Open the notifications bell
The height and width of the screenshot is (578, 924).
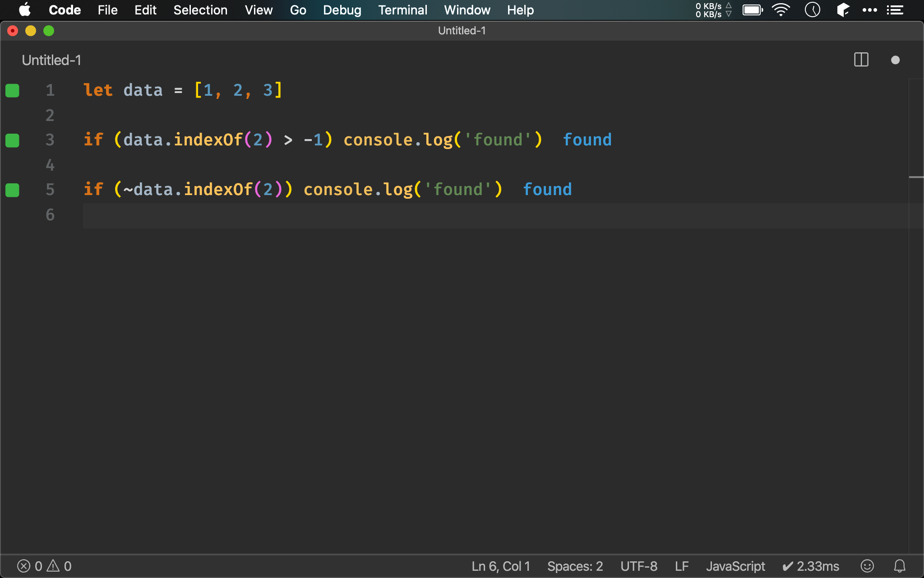pos(900,566)
